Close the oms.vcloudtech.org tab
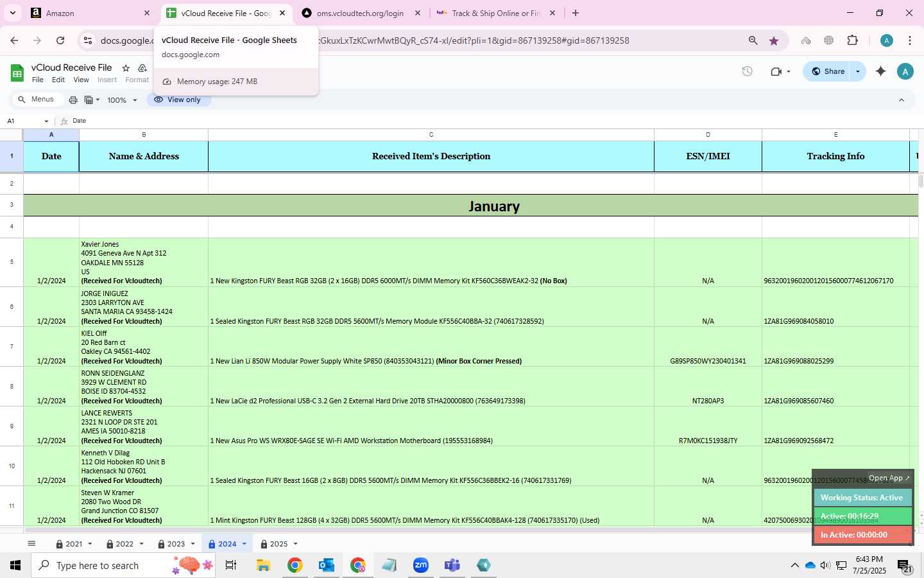Screen dimensions: 924x578 [x=418, y=13]
